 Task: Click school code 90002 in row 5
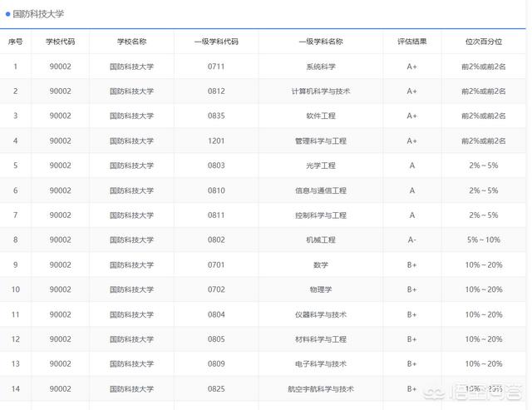(61, 165)
